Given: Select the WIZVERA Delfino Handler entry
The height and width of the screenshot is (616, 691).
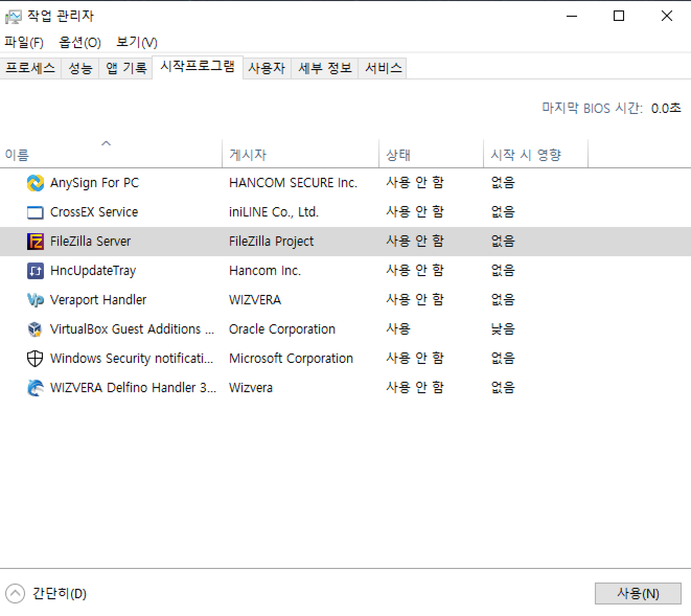Looking at the screenshot, I should [x=133, y=387].
